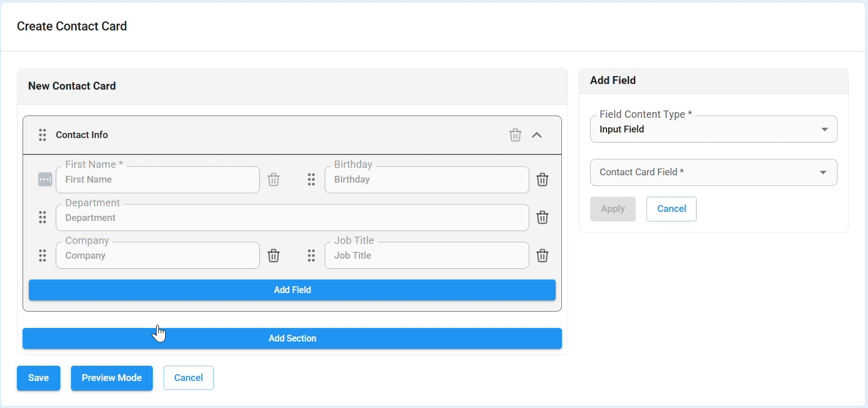Image resolution: width=868 pixels, height=408 pixels.
Task: Click the Add Field panel heading
Action: (x=613, y=80)
